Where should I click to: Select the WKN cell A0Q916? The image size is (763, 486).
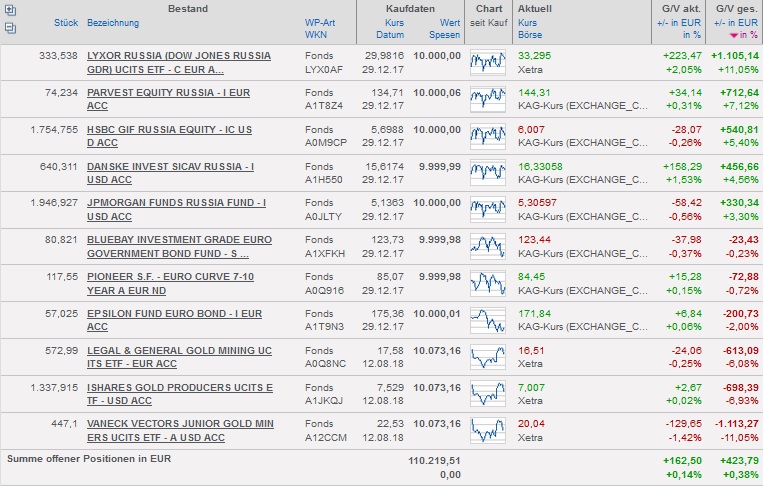coord(324,290)
